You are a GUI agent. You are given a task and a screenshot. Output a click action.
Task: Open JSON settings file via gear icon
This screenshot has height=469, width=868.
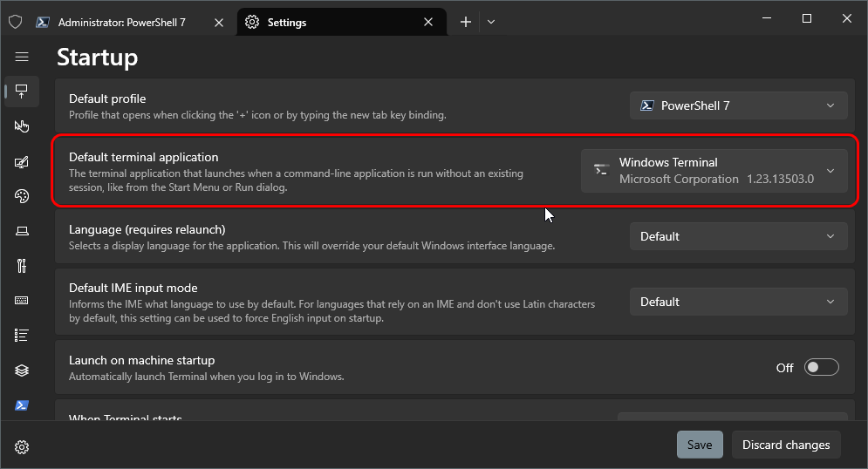[22, 447]
